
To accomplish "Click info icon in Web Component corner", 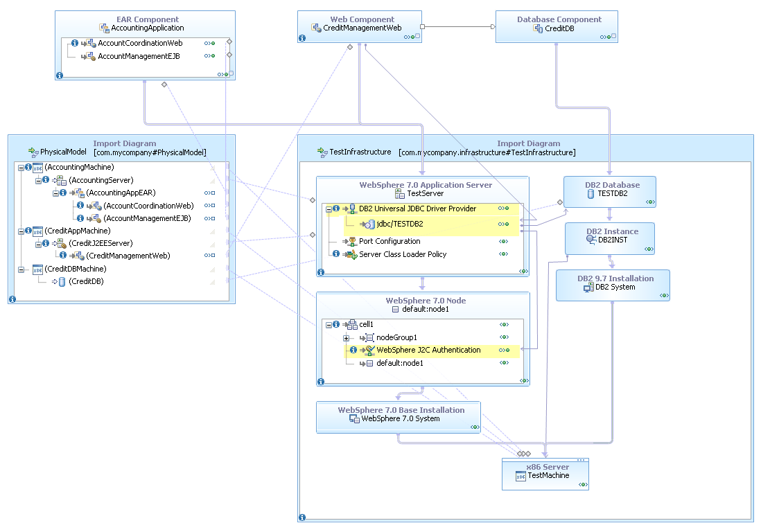I will coord(301,38).
